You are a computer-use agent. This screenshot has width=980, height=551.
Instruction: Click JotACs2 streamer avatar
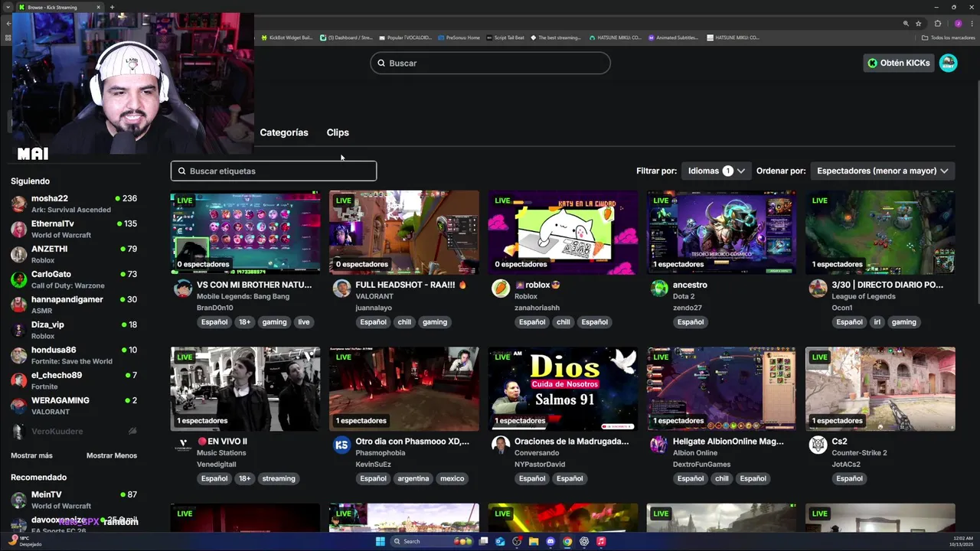(x=818, y=445)
